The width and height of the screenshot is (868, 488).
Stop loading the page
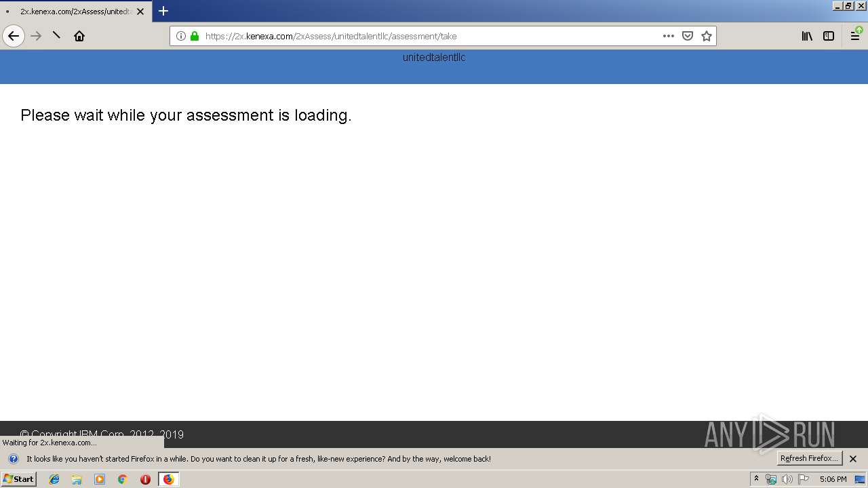coord(57,36)
